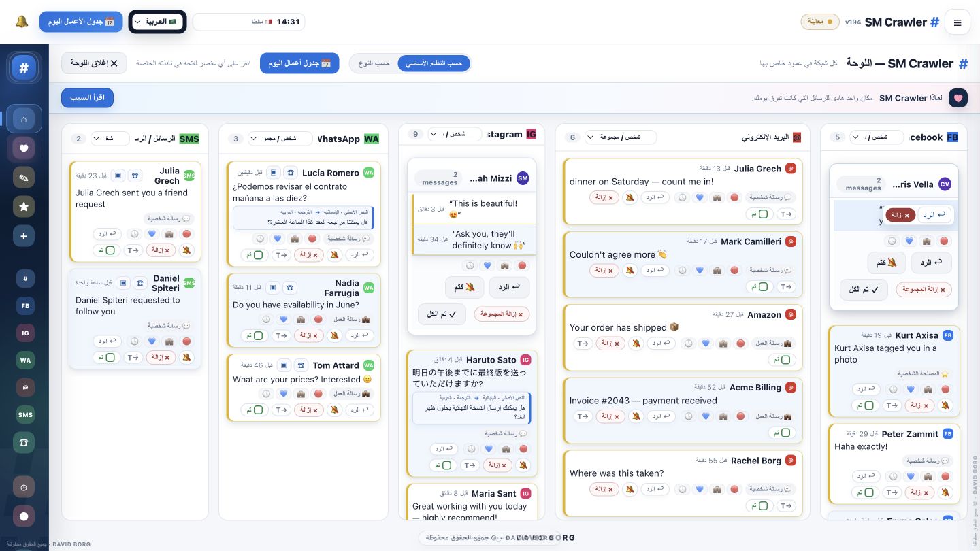Viewport: 980px width, 551px height.
Task: Click the clock icon on Amazon's card
Action: point(687,344)
